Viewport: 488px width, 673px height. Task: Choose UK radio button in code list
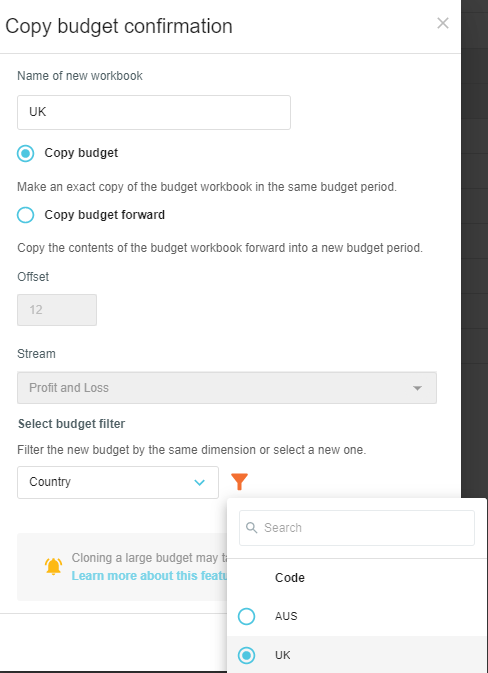click(246, 655)
